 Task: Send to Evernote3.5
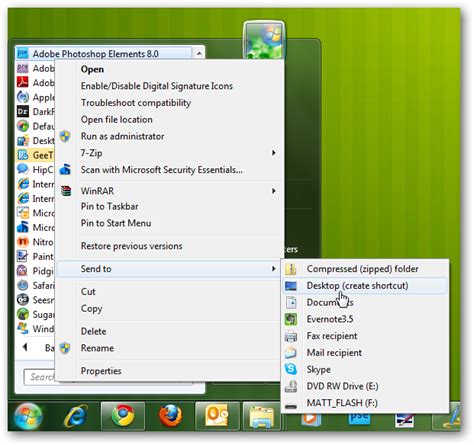click(330, 319)
